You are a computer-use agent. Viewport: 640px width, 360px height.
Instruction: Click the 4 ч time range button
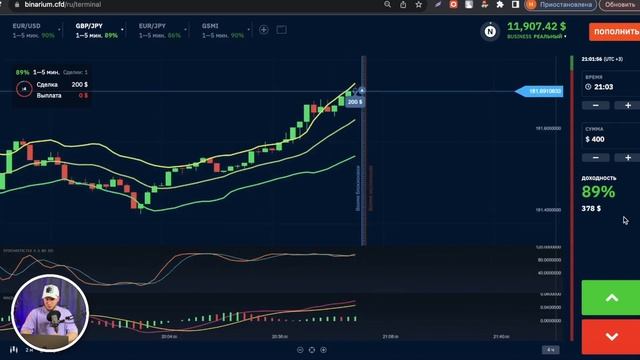[x=551, y=350]
